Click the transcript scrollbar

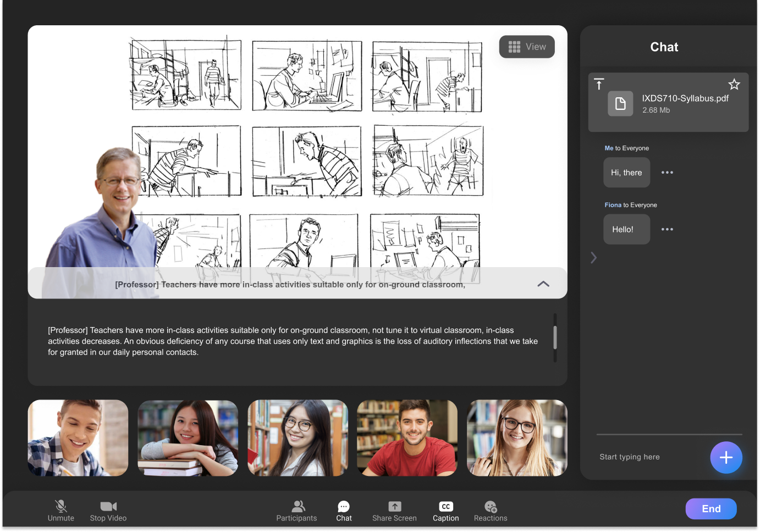point(555,337)
